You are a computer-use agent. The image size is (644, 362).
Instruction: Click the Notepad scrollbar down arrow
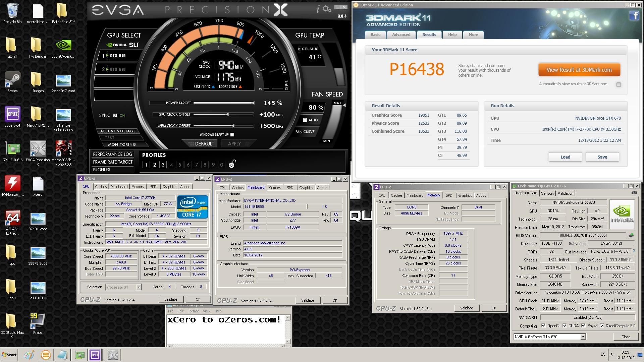(x=287, y=342)
